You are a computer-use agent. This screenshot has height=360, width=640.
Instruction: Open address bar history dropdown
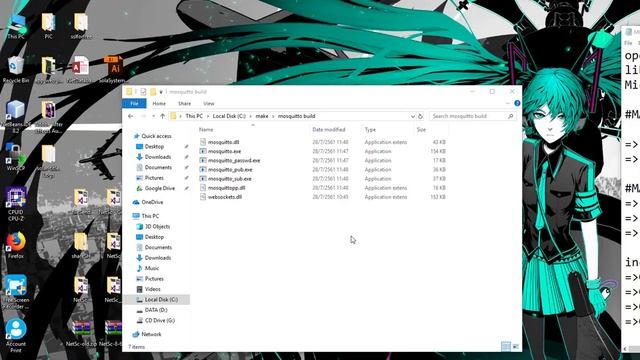(x=413, y=116)
